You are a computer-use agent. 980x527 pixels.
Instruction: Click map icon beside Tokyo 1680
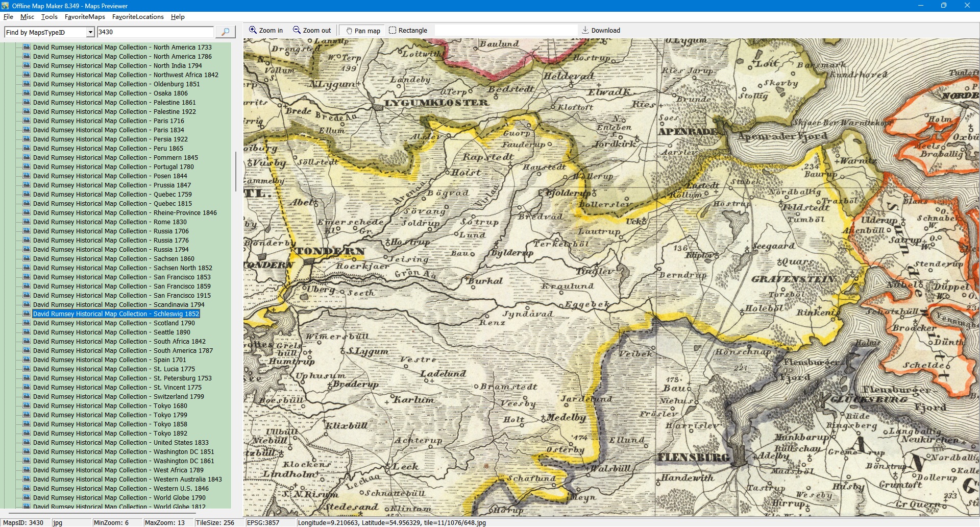tap(27, 405)
